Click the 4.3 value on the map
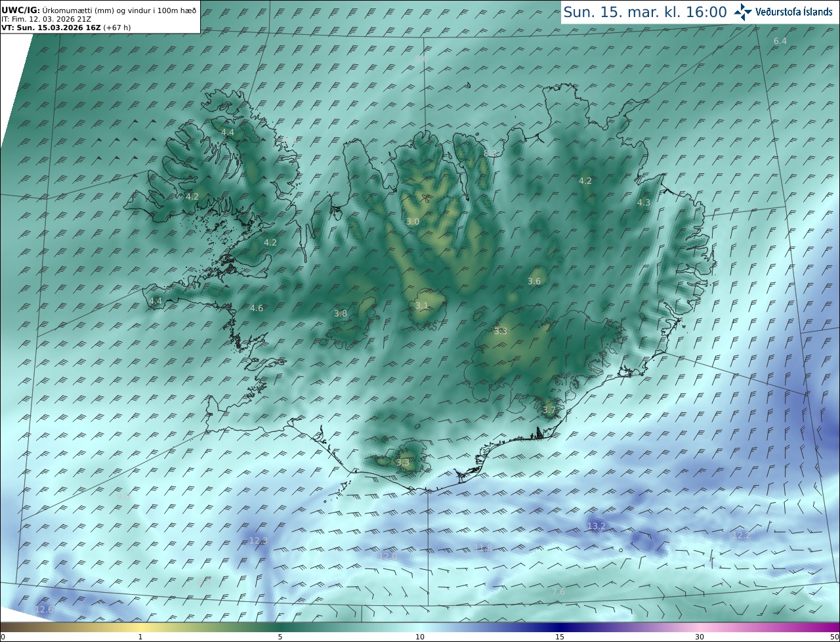Screen dimensions: 840x642 644,203
